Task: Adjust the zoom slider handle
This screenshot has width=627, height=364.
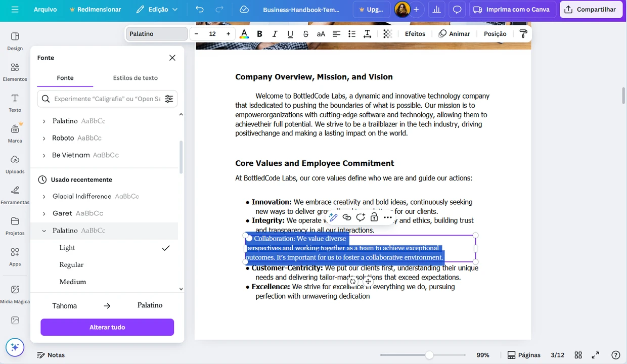Action: 429,355
